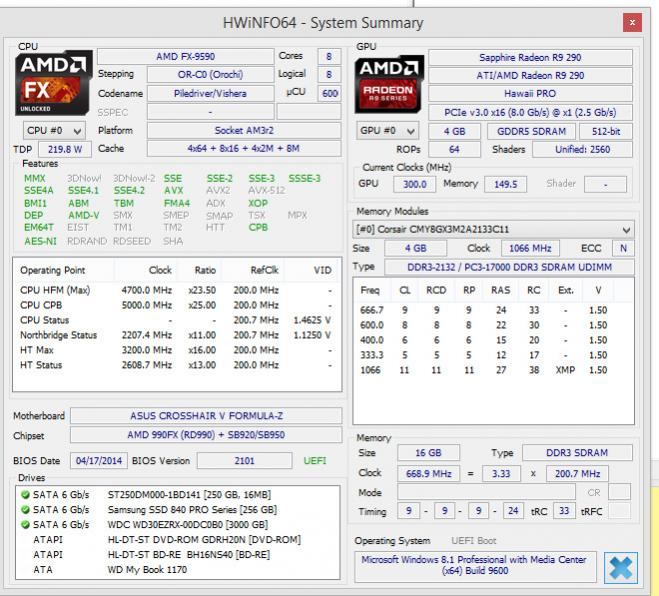Viewport: 659px width, 596px height.
Task: Click the FMA4 feature flag
Action: tap(177, 203)
